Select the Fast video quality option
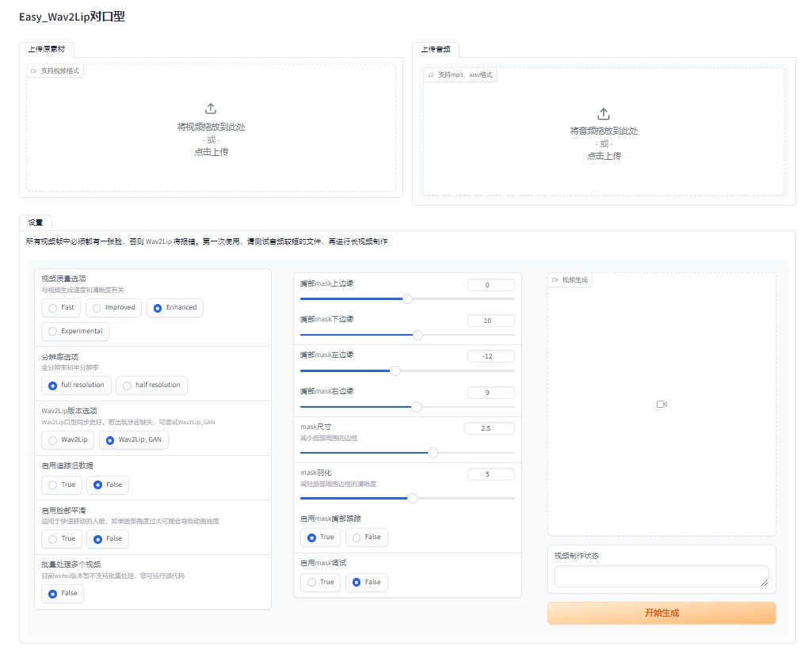 point(61,307)
